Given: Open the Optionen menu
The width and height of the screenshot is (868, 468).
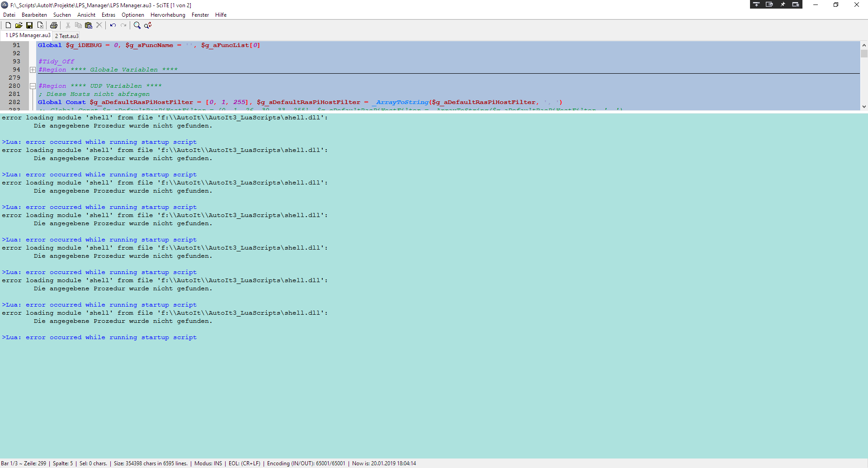Looking at the screenshot, I should click(133, 15).
